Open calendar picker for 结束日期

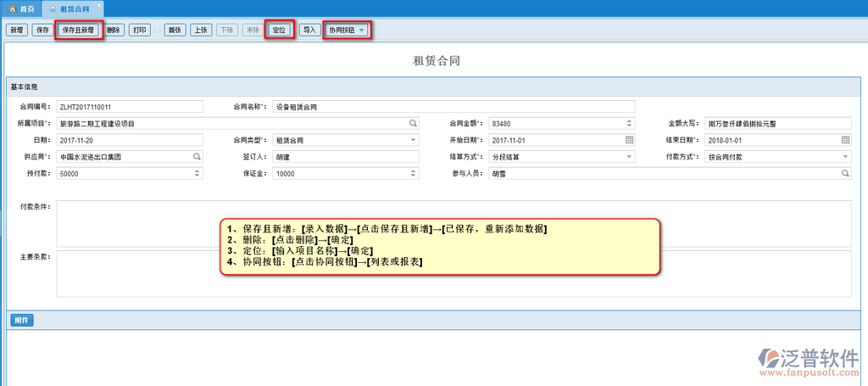[845, 140]
